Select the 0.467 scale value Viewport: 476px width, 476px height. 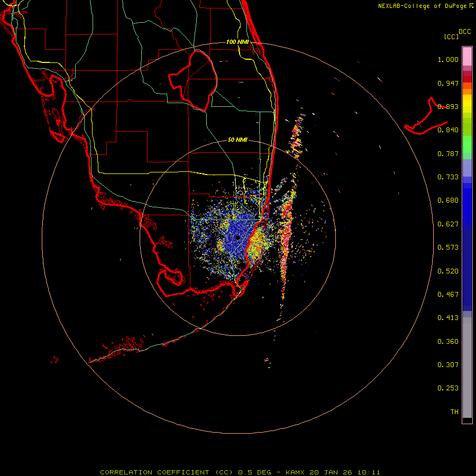point(448,295)
